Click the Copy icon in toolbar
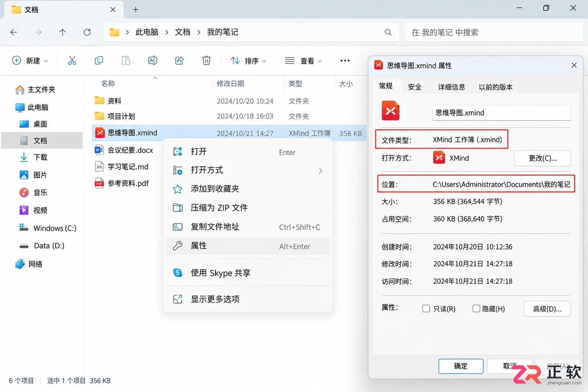 (99, 60)
